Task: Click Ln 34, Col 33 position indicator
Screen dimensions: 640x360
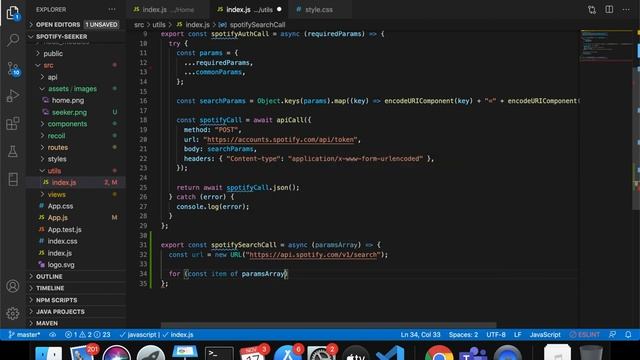Action: click(x=420, y=335)
